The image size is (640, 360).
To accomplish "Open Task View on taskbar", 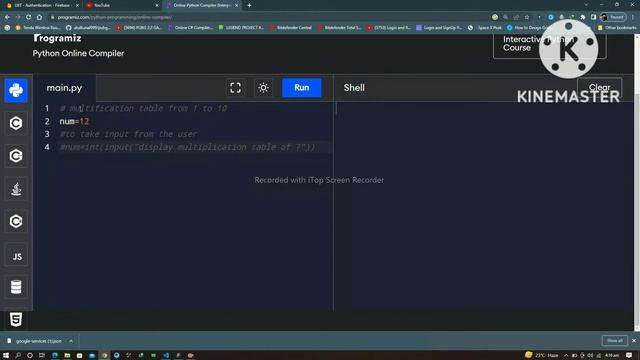I will pos(42,356).
